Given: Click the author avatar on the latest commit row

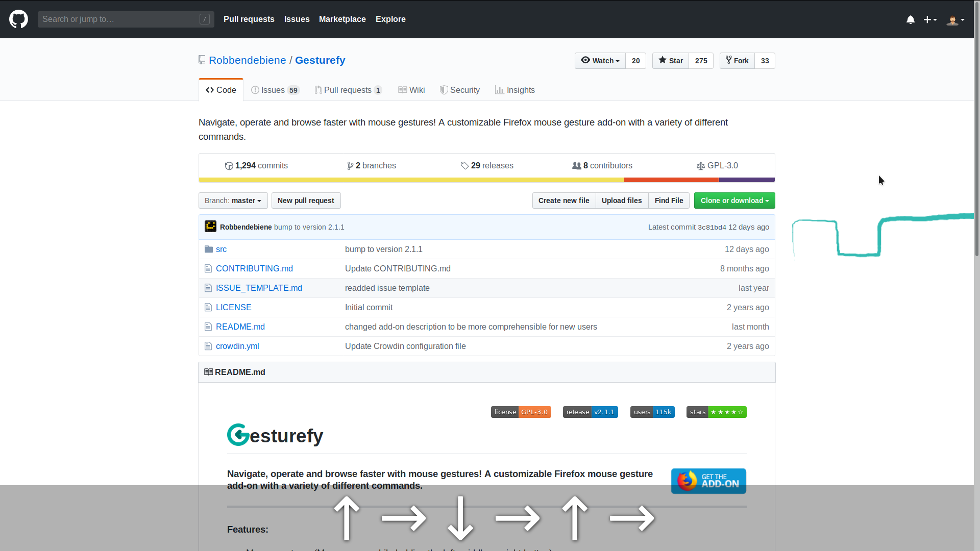Looking at the screenshot, I should 210,227.
